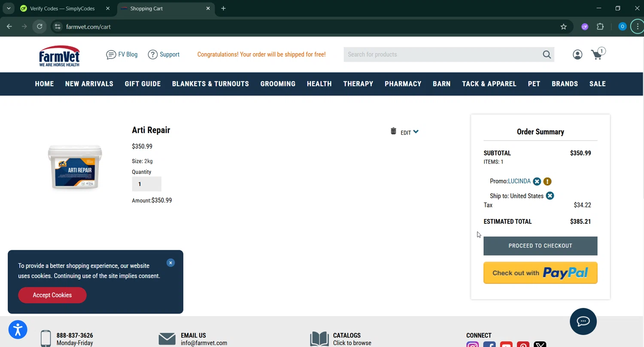Delete Arti Repair with trash icon

tap(393, 131)
